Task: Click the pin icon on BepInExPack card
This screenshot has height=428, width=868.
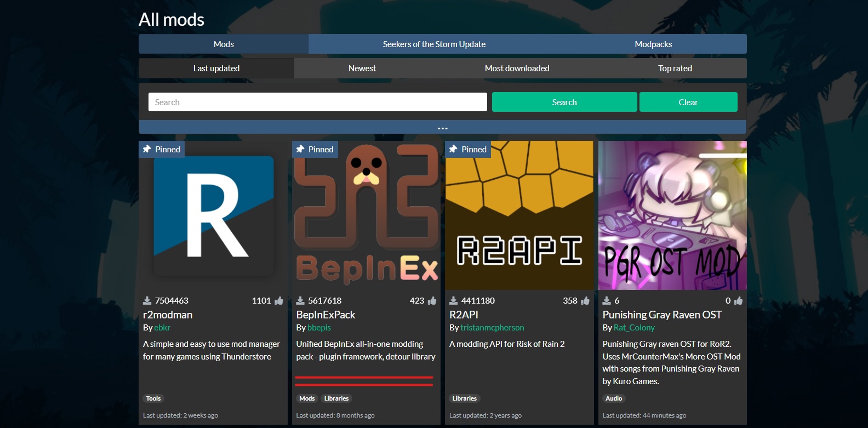Action: [x=300, y=149]
